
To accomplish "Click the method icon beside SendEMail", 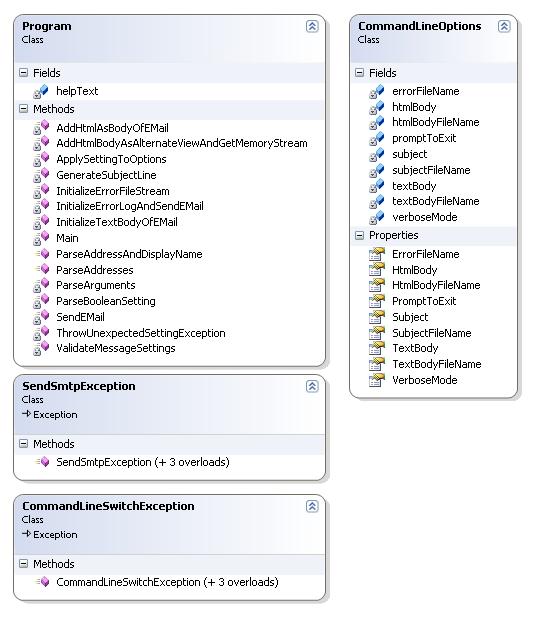I will click(x=41, y=317).
